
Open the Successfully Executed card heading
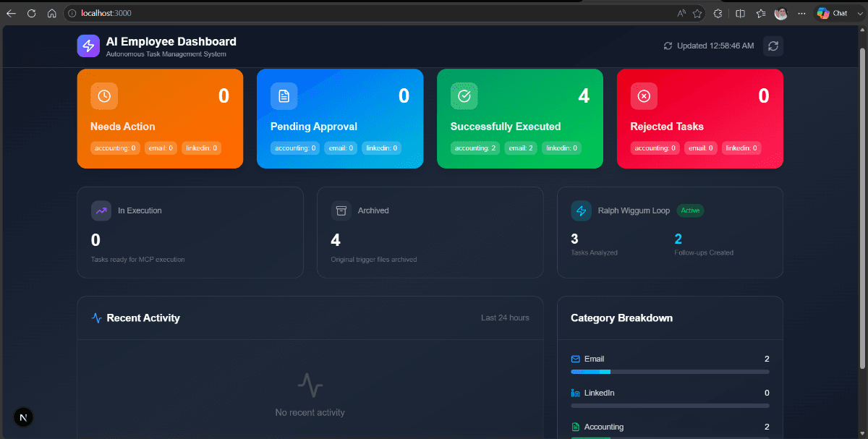pyautogui.click(x=506, y=127)
